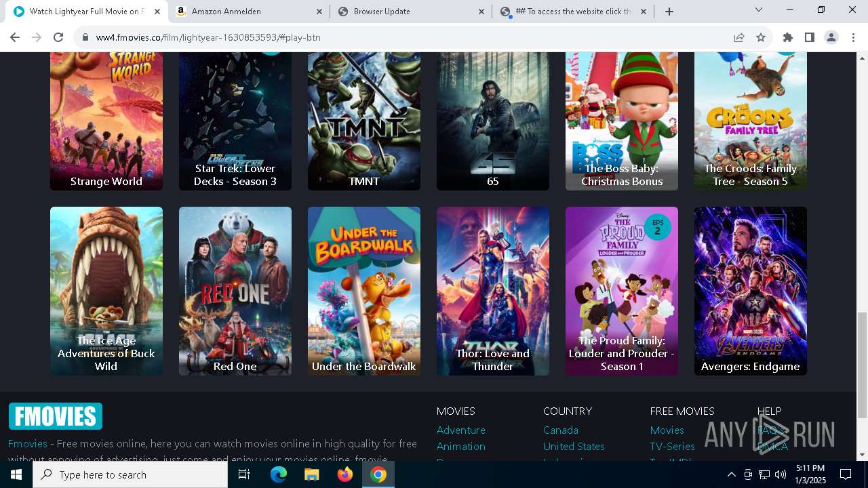Open volume control speaker icon
This screenshot has height=488, width=868.
pyautogui.click(x=781, y=474)
